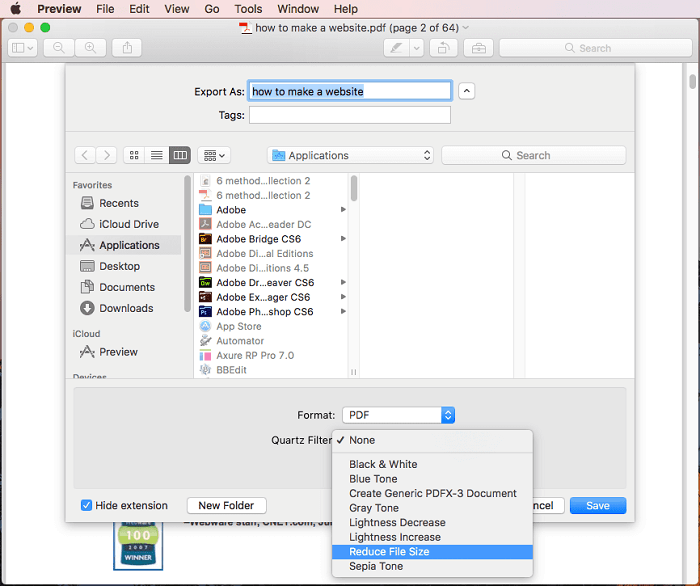This screenshot has width=700, height=586.
Task: Click the Save button
Action: pyautogui.click(x=597, y=506)
